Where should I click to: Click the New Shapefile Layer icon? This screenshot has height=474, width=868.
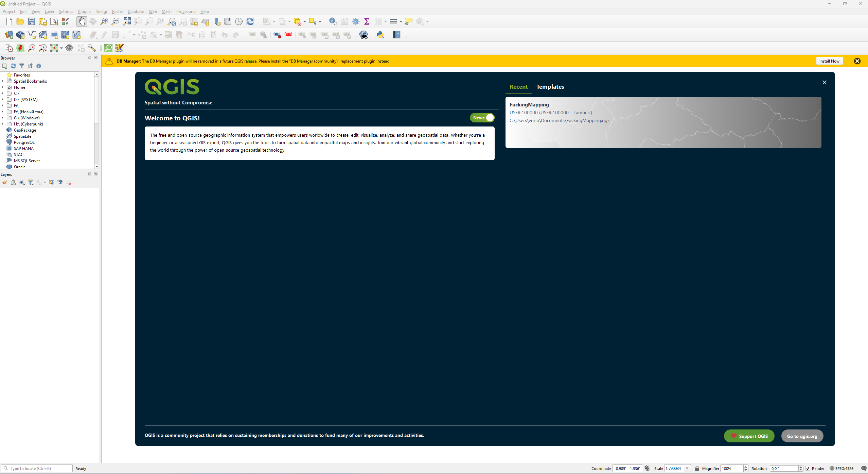click(32, 35)
